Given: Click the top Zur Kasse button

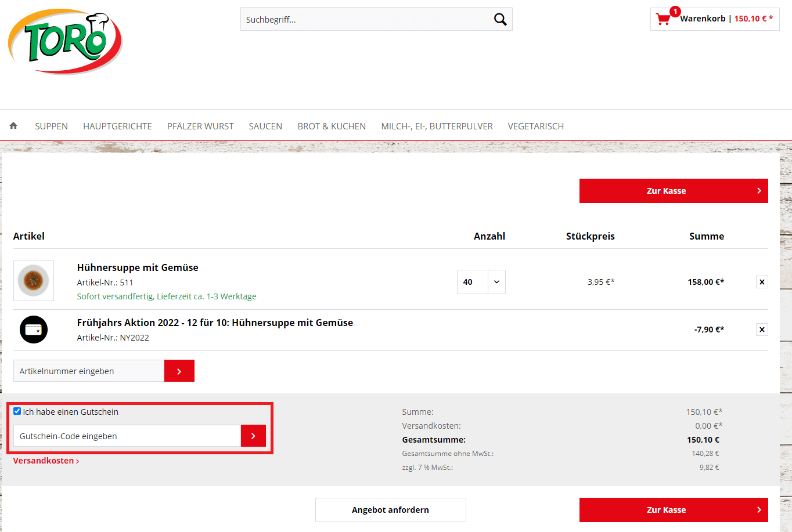Looking at the screenshot, I should [x=674, y=191].
